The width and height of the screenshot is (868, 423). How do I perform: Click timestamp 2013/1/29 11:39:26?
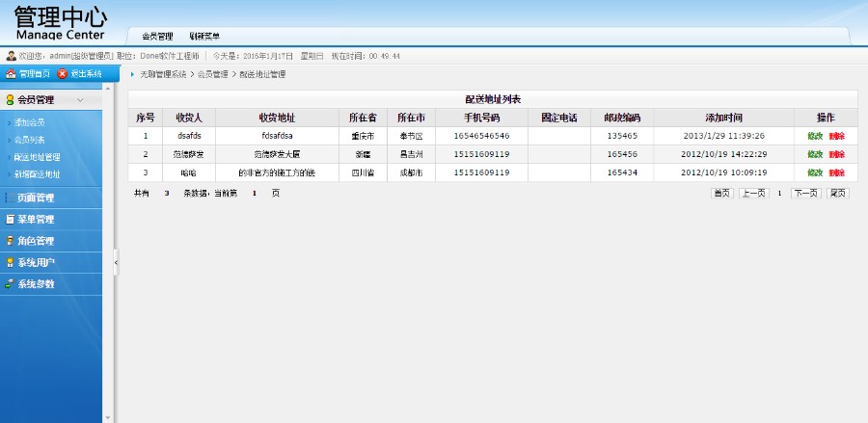(724, 136)
